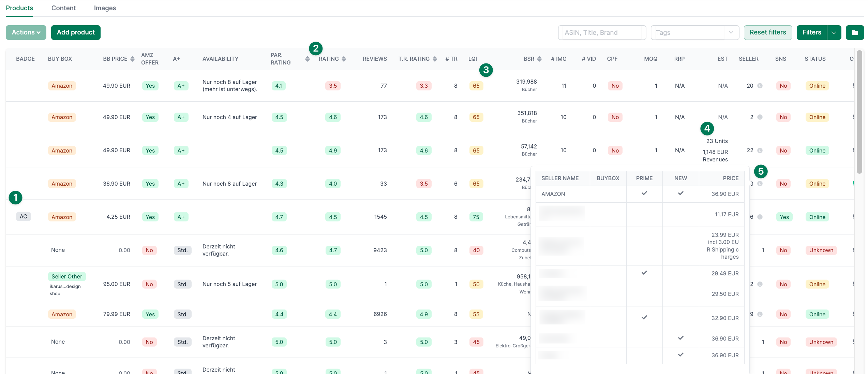Sort by BB PRICE column arrows

coord(132,59)
